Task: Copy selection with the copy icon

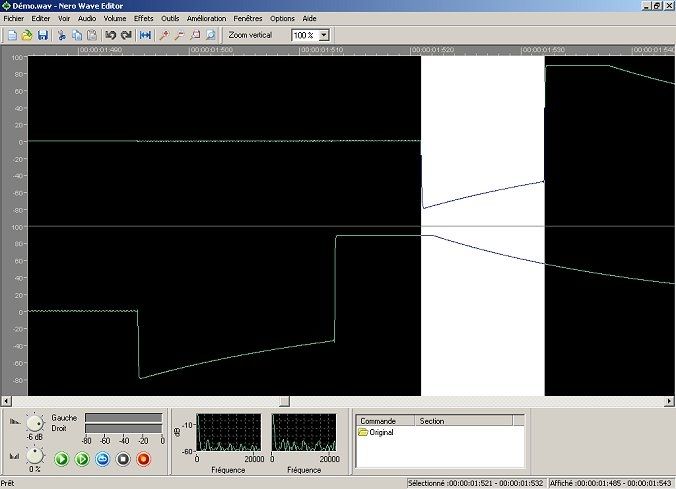Action: click(77, 35)
